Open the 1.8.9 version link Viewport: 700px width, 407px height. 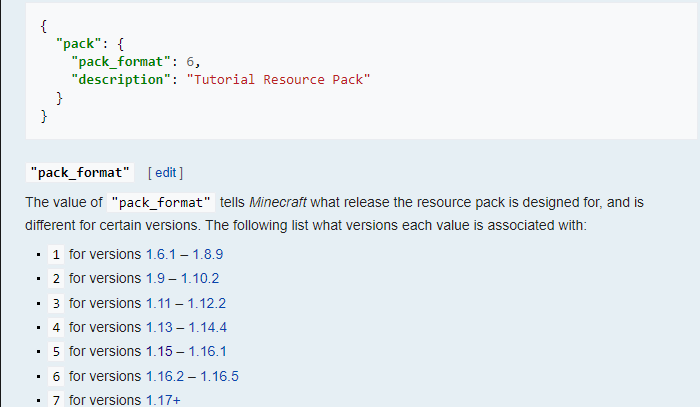pyautogui.click(x=208, y=254)
